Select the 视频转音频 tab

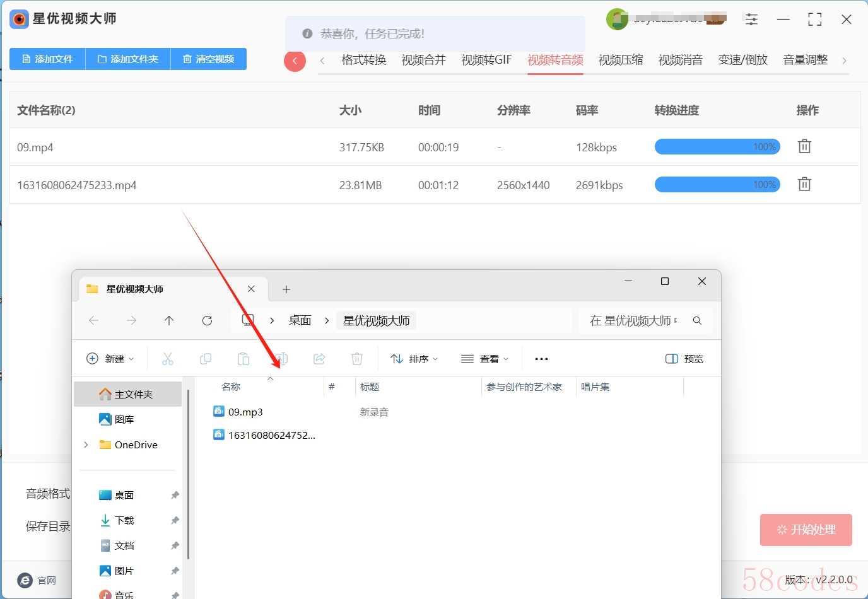coord(555,60)
